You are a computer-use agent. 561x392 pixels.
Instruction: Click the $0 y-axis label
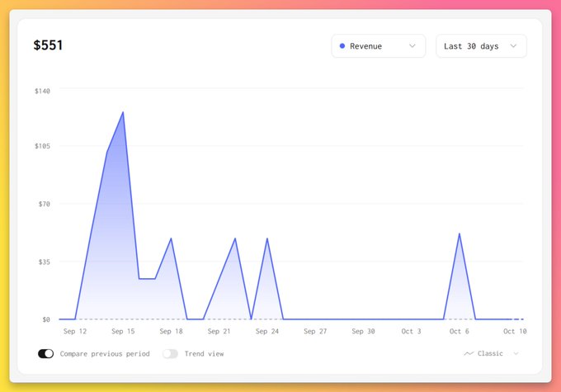point(46,319)
